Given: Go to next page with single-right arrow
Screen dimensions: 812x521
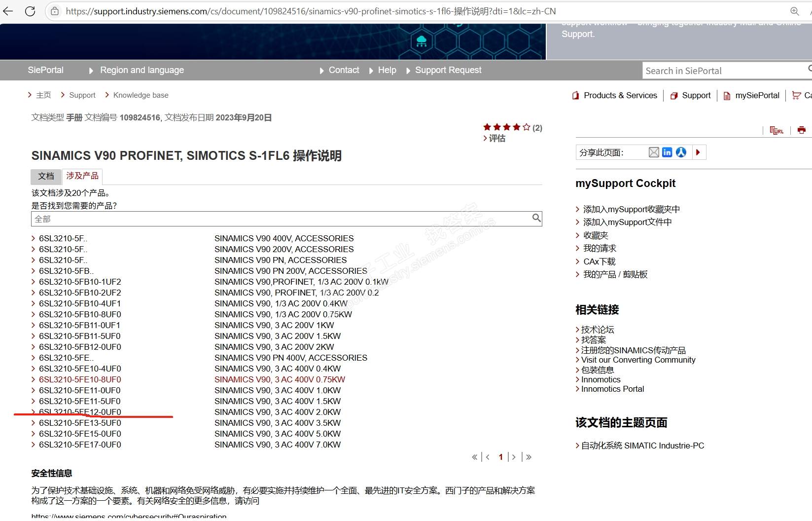Looking at the screenshot, I should click(x=514, y=457).
